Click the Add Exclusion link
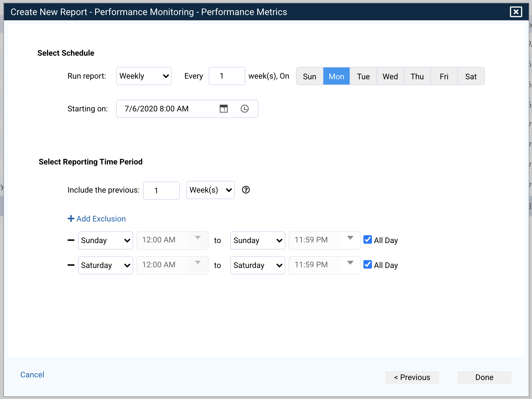Screen dimensions: 532x399 [97, 219]
